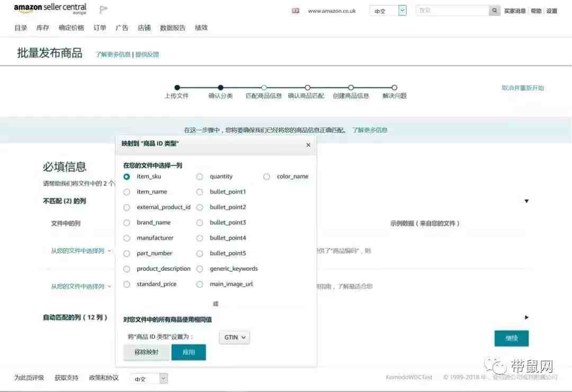
Task: Click the search magnifier icon
Action: (494, 11)
